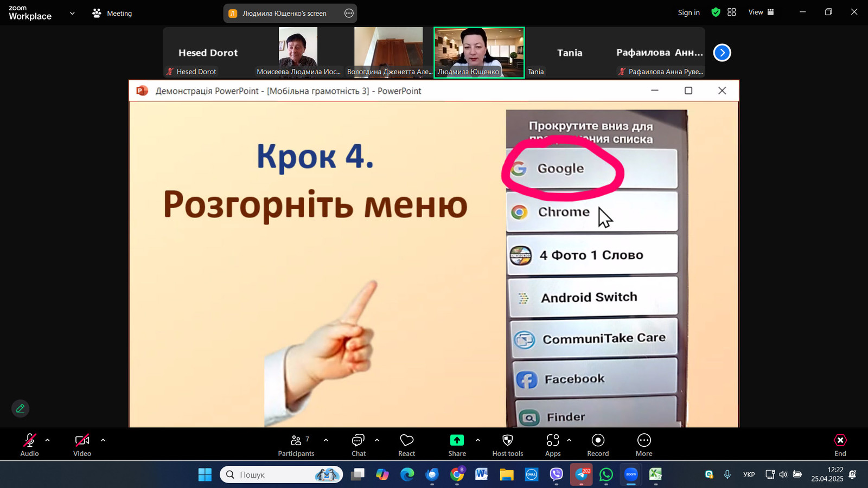Select Рафаилова Анна participant tile
The height and width of the screenshot is (488, 868).
coord(660,53)
